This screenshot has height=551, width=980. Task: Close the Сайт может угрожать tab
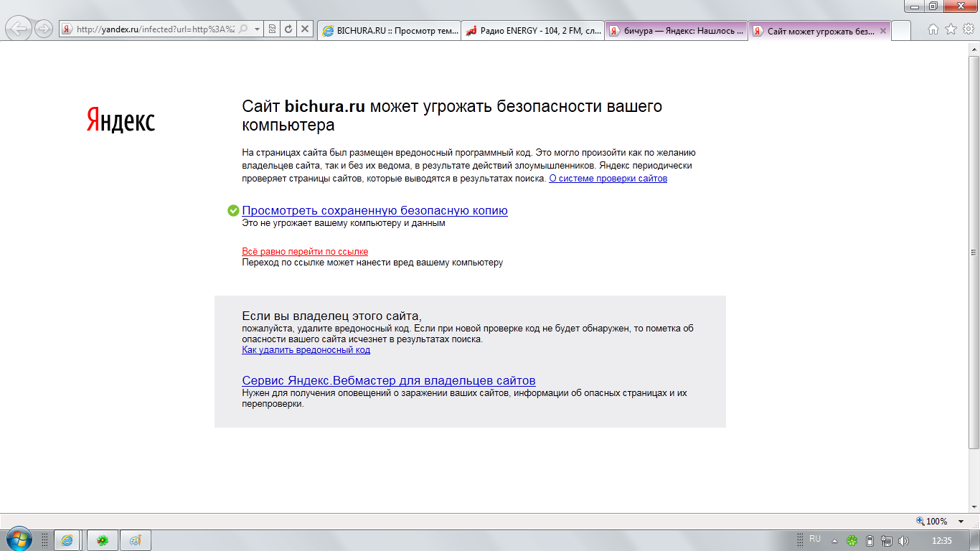point(883,31)
